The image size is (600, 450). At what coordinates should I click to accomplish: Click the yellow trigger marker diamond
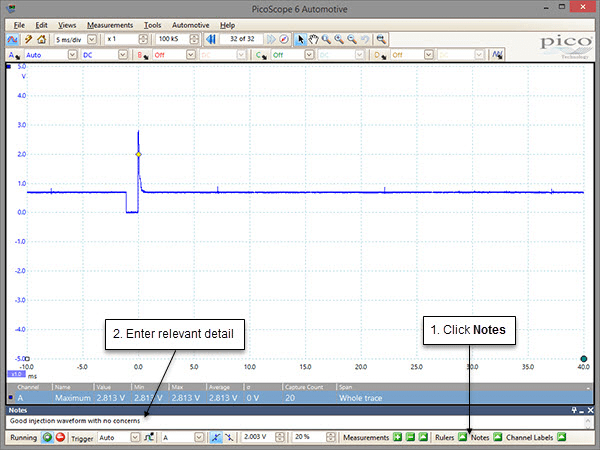point(139,155)
